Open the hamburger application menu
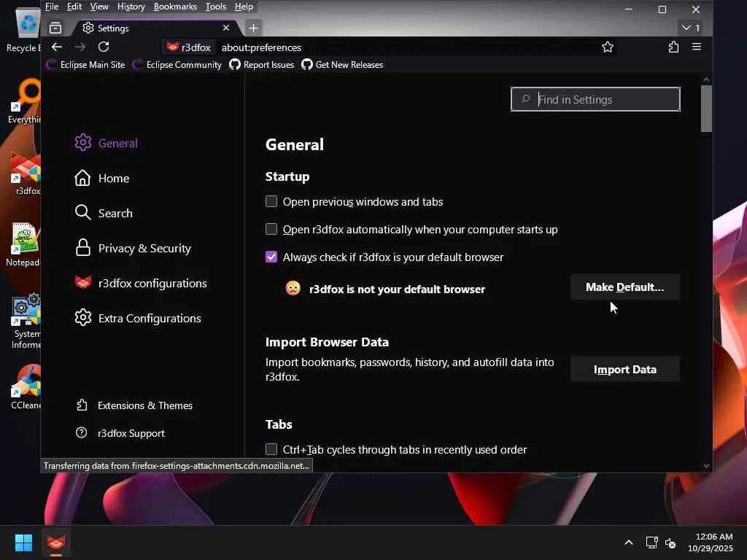Image resolution: width=747 pixels, height=560 pixels. pos(697,47)
